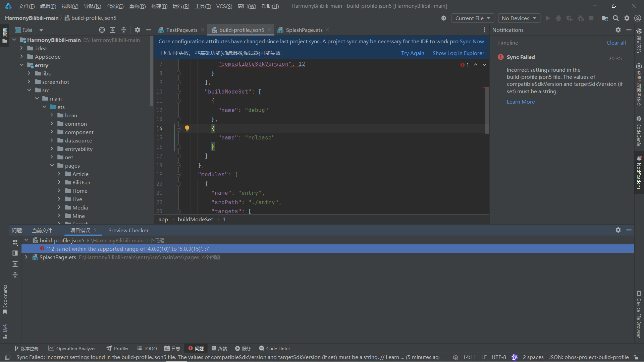Image resolution: width=644 pixels, height=362 pixels.
Task: Hide the problems panel
Action: [x=629, y=230]
